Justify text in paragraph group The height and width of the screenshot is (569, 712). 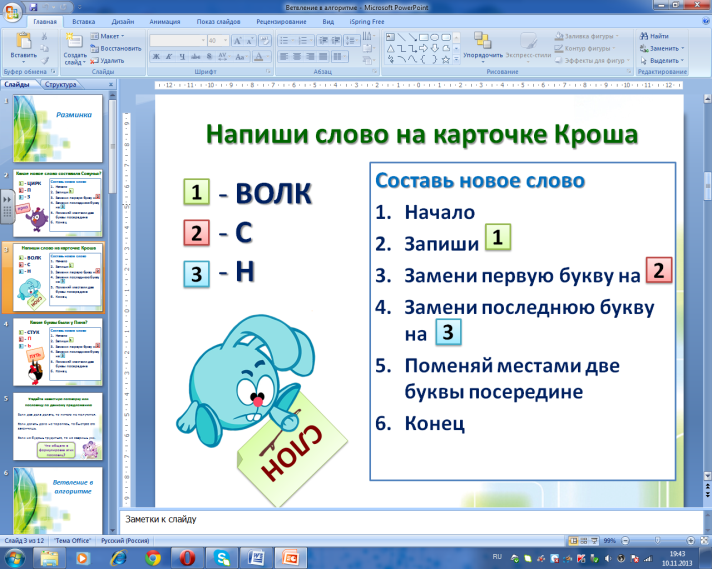coord(323,57)
